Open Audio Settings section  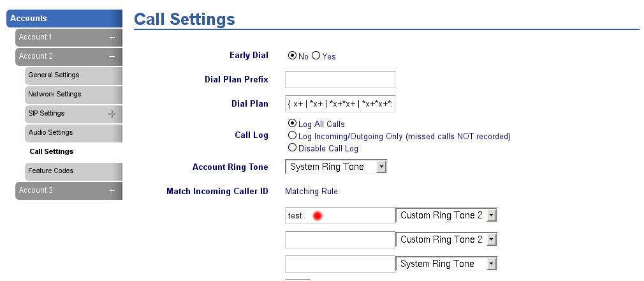click(x=51, y=132)
